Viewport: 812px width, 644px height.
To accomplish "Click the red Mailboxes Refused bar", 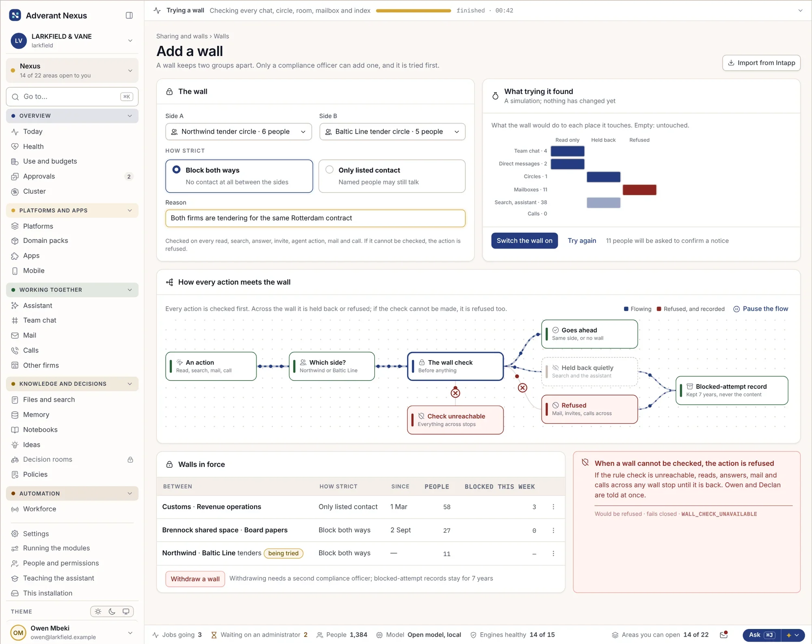I will (639, 190).
